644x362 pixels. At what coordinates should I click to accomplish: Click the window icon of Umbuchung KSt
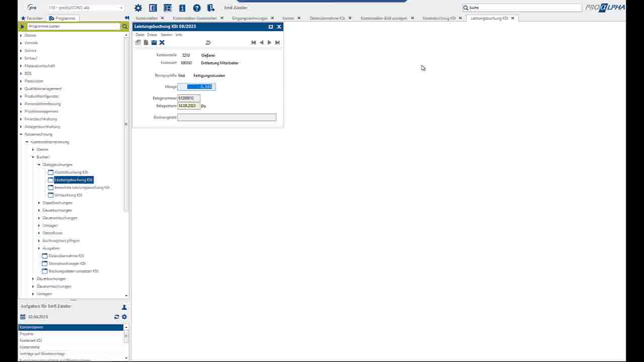click(x=50, y=195)
